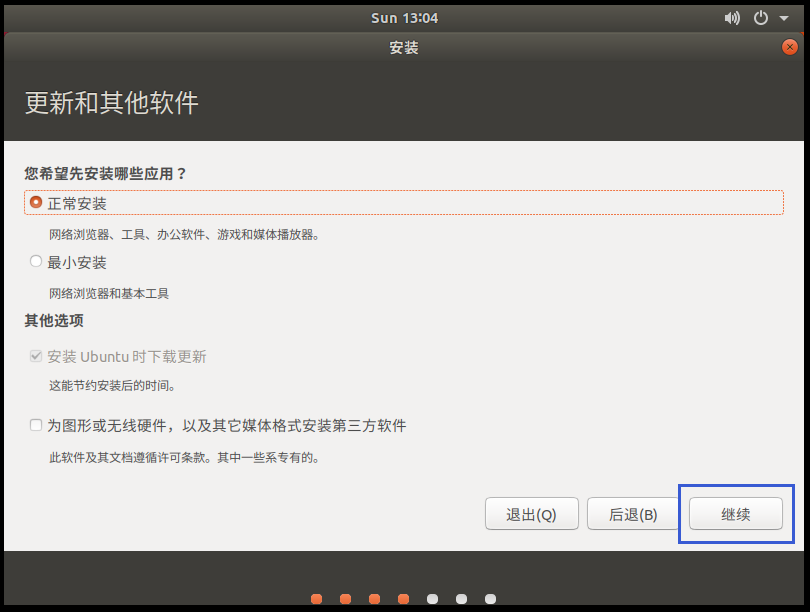810x612 pixels.
Task: Open the volume control in the top bar
Action: point(732,17)
